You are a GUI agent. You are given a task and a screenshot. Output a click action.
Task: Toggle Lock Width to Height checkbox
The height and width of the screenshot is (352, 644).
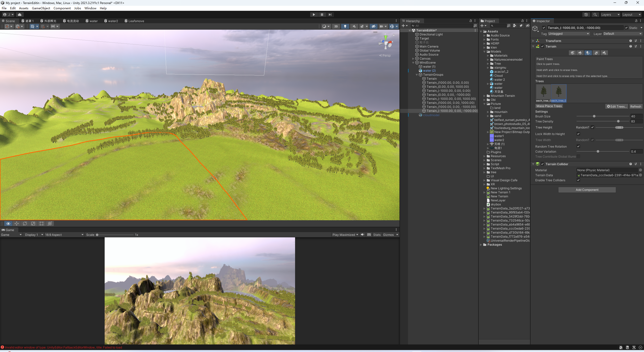tap(578, 134)
